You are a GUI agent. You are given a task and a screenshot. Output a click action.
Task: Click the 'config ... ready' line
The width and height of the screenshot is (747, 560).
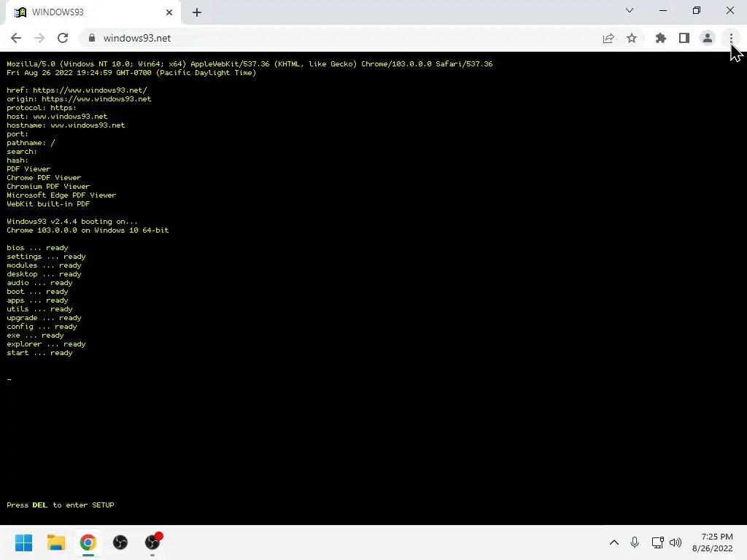tap(42, 327)
